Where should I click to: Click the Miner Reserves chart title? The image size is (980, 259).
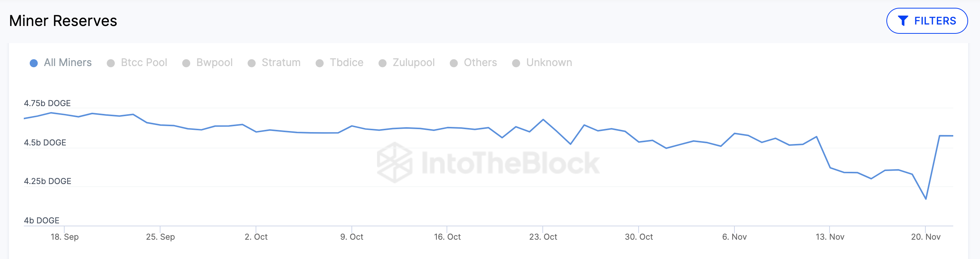[63, 21]
